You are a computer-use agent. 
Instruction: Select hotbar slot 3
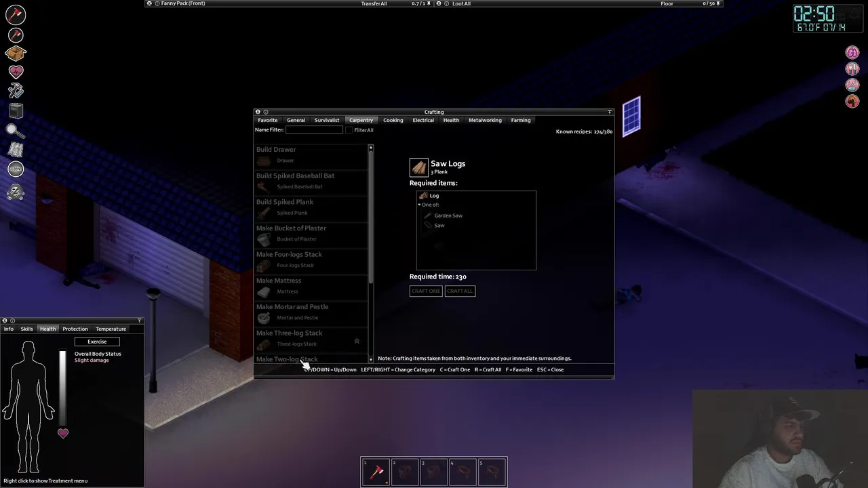(x=434, y=472)
